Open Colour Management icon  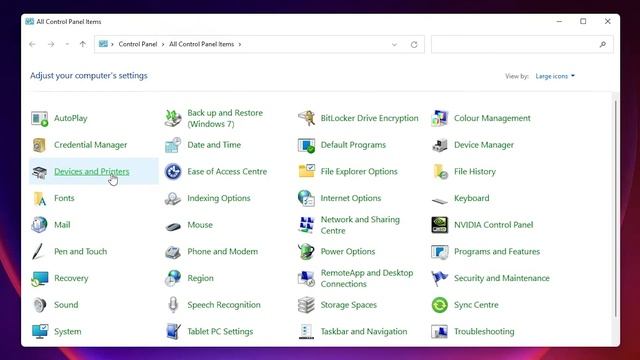[x=440, y=118]
